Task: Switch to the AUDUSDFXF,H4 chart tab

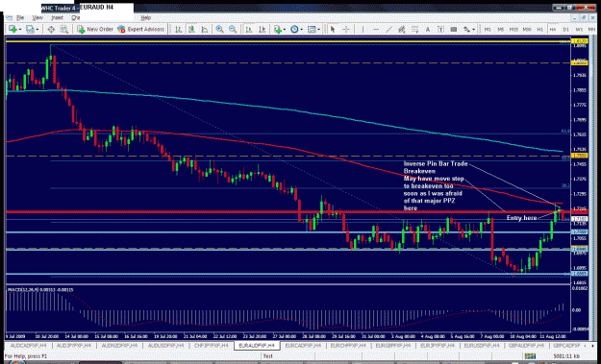Action: tap(165, 345)
